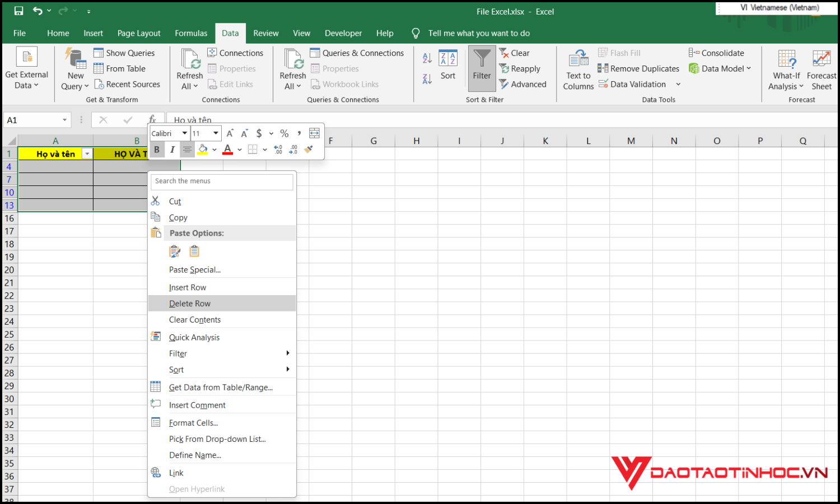Viewport: 840px width, 504px height.
Task: Click Remove Duplicates icon
Action: tap(603, 68)
